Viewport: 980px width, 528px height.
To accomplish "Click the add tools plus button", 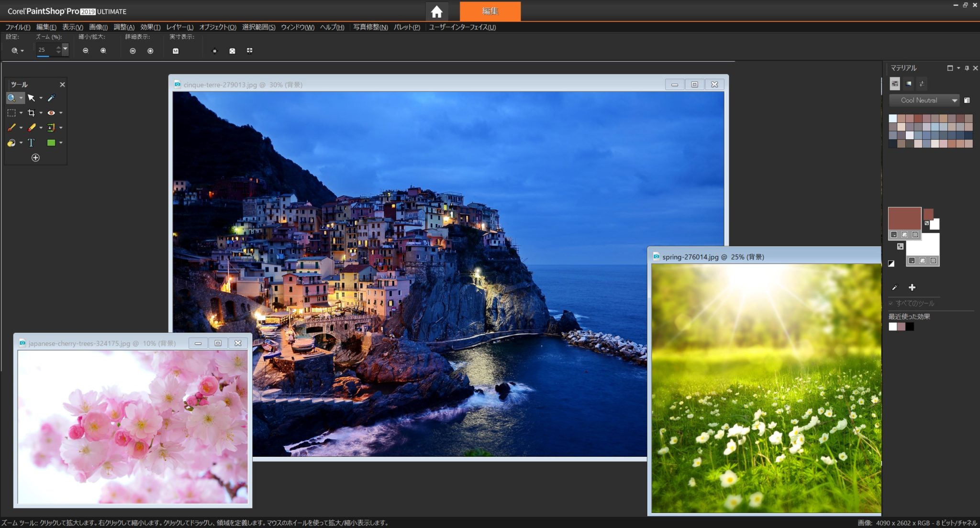I will [x=35, y=157].
